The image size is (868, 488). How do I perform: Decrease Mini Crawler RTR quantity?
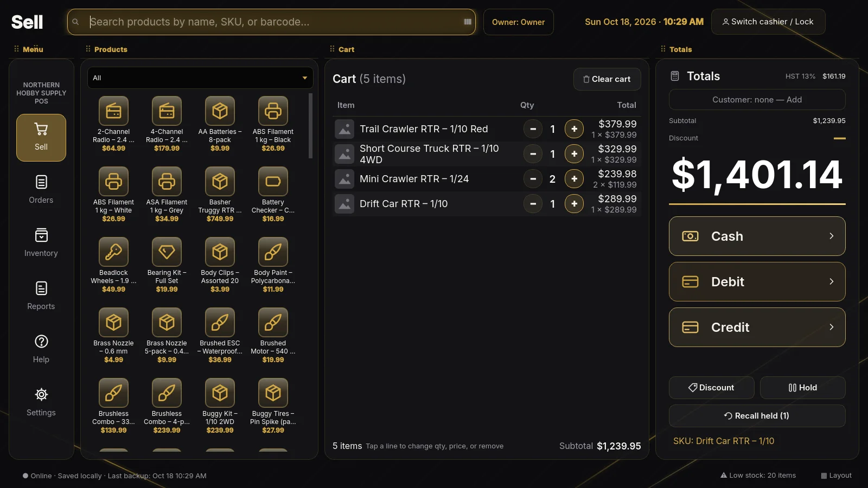pos(533,179)
